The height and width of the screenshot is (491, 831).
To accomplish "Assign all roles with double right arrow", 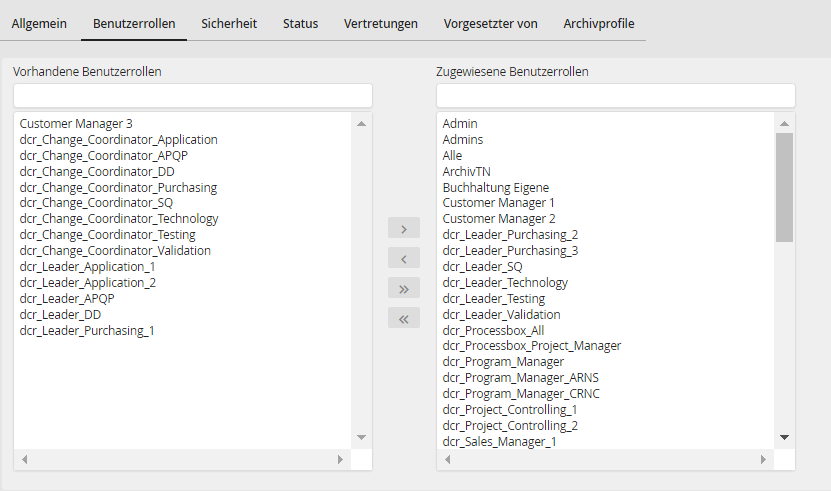I will click(403, 289).
